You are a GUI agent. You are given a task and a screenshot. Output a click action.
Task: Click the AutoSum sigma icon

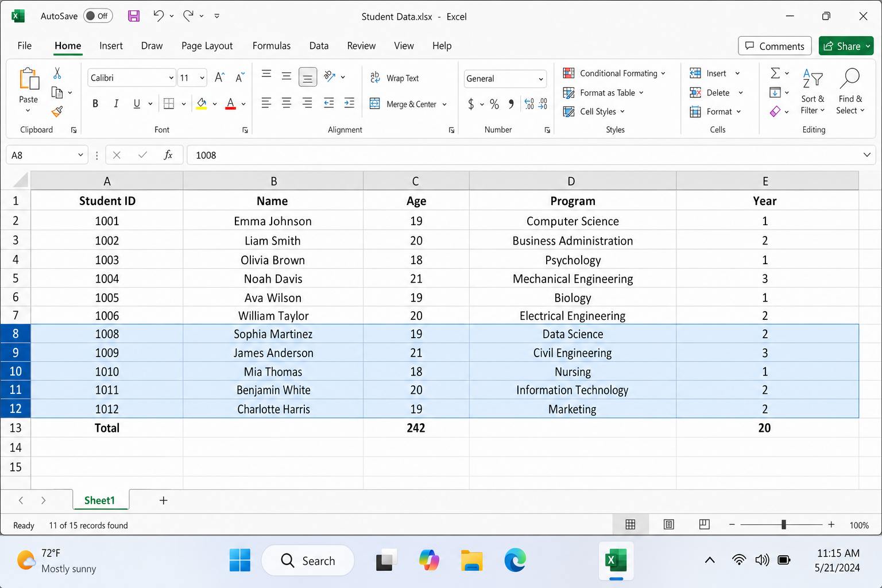(x=775, y=73)
